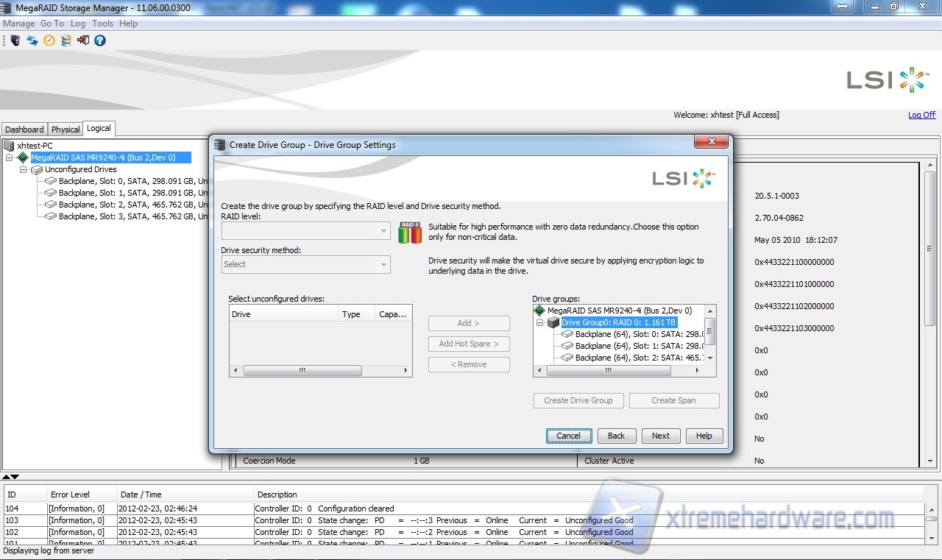Open help via blue question mark icon
The image size is (942, 560).
tap(100, 40)
